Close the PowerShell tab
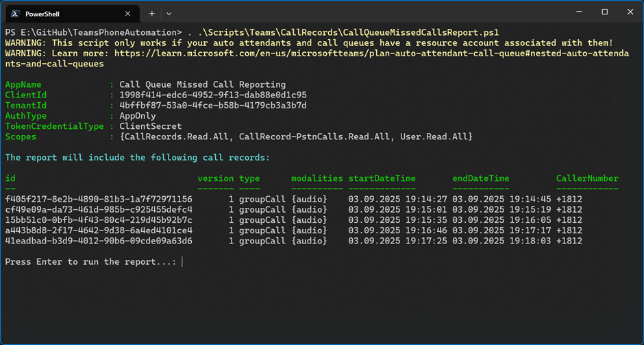The width and height of the screenshot is (644, 345). (128, 14)
